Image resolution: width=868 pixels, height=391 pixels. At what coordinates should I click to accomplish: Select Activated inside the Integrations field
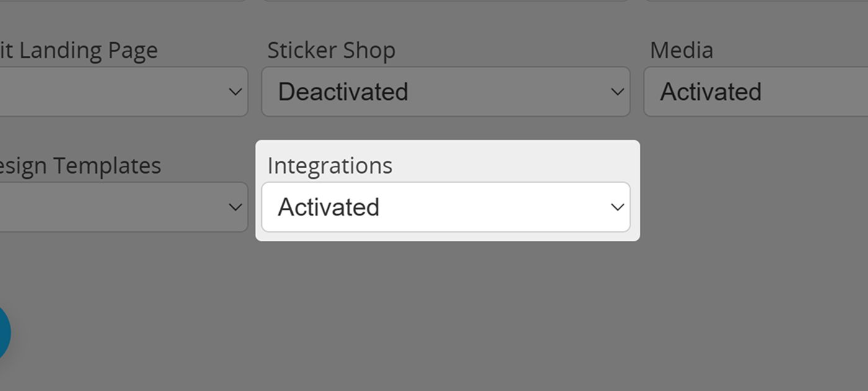click(329, 207)
